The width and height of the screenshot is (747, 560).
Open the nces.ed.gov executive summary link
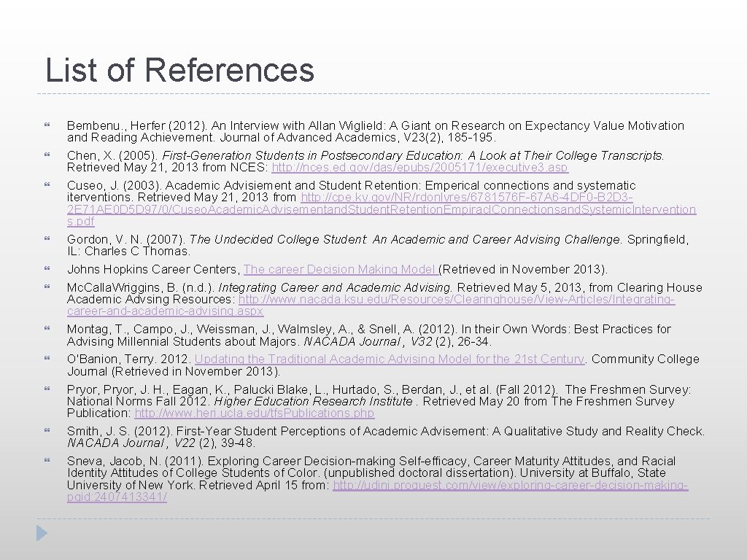point(421,167)
